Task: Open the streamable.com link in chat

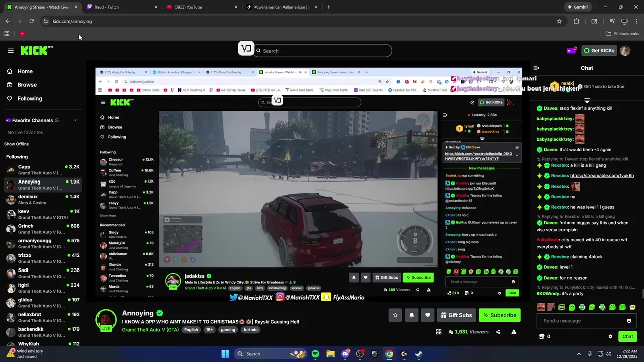Action: pos(602,176)
